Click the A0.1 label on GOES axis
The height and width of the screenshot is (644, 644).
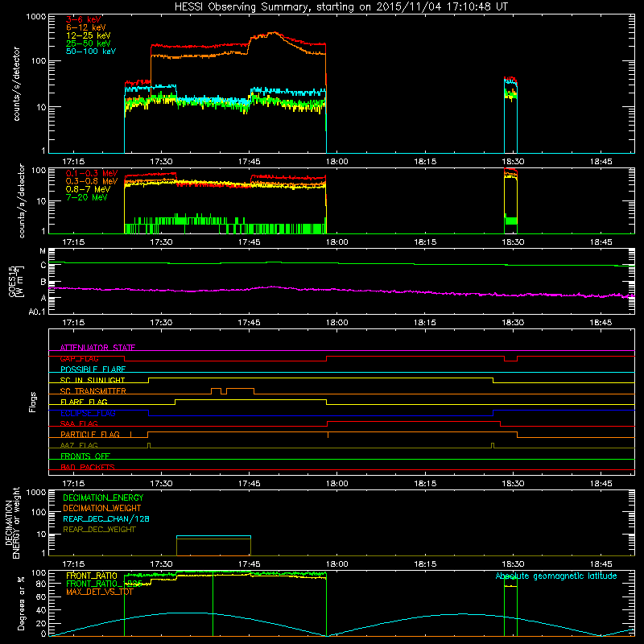[x=37, y=312]
